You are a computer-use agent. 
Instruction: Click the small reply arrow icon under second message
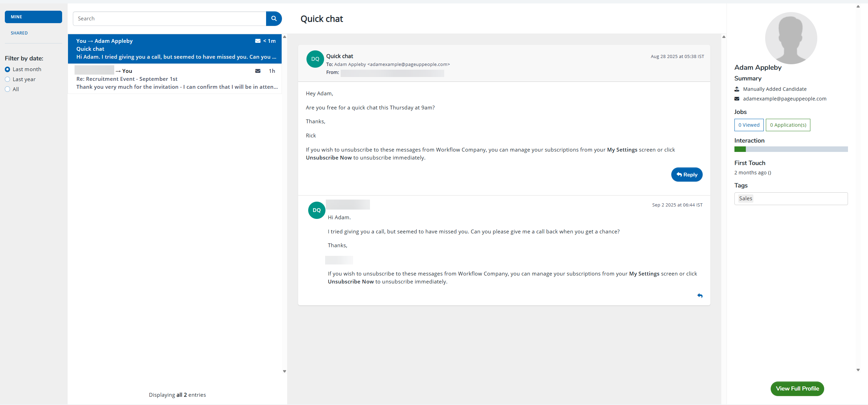[700, 296]
